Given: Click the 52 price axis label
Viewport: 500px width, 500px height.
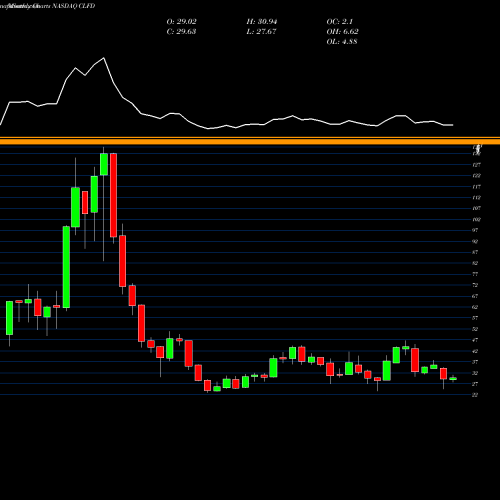Looking at the screenshot, I should coord(475,329).
